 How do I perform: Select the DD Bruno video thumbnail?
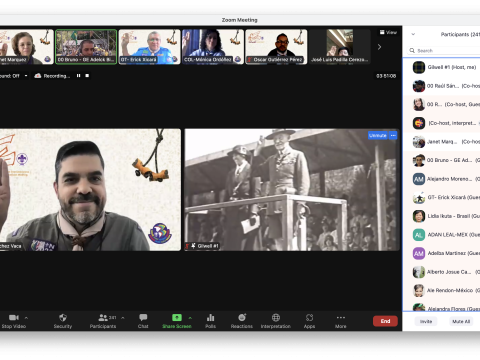pyautogui.click(x=86, y=47)
